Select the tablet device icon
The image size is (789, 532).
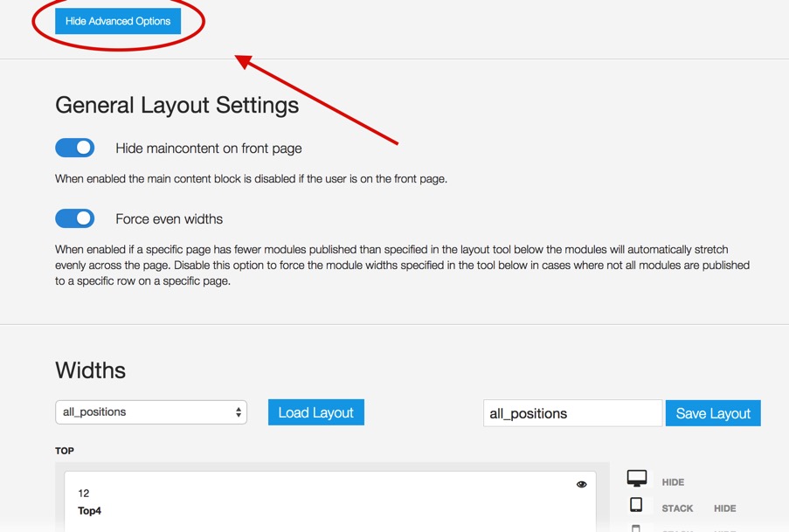[636, 505]
